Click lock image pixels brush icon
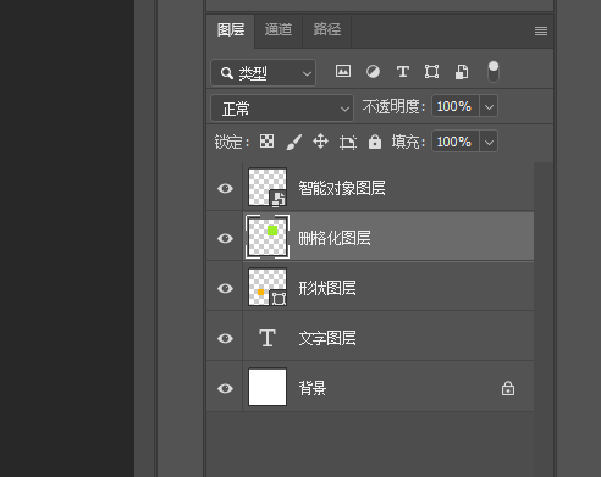Viewport: 601px width, 477px height. pos(294,142)
